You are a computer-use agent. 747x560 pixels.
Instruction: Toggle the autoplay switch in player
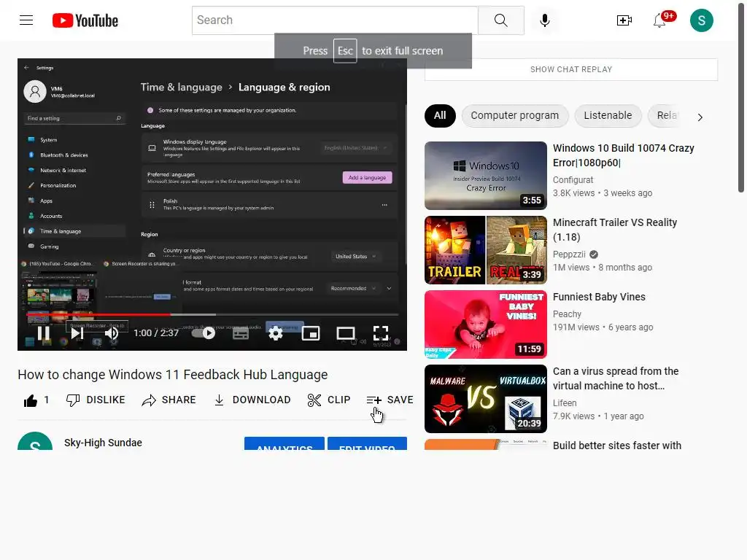pyautogui.click(x=204, y=332)
